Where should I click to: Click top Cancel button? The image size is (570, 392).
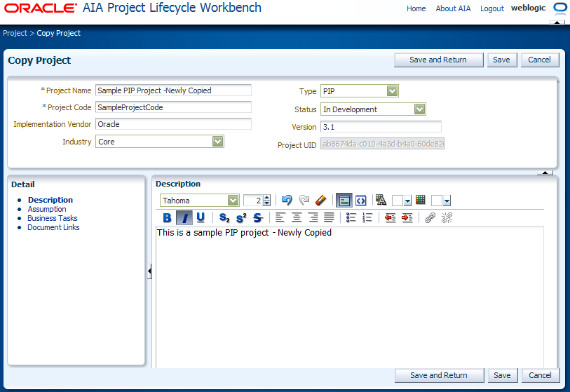pos(539,60)
